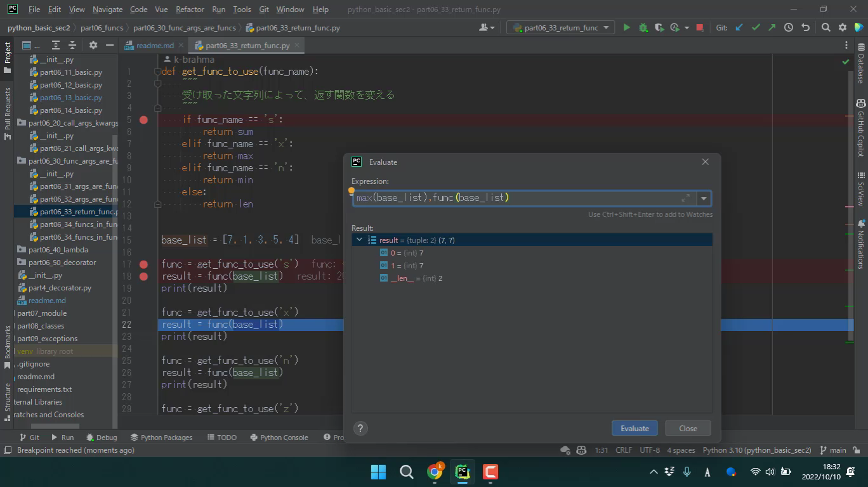Open the expression history dropdown arrow

pyautogui.click(x=704, y=198)
